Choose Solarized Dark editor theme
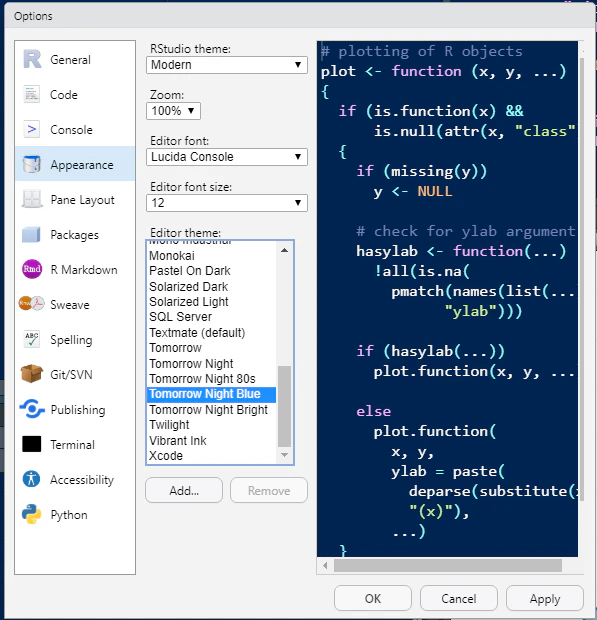The width and height of the screenshot is (597, 620). pos(188,286)
